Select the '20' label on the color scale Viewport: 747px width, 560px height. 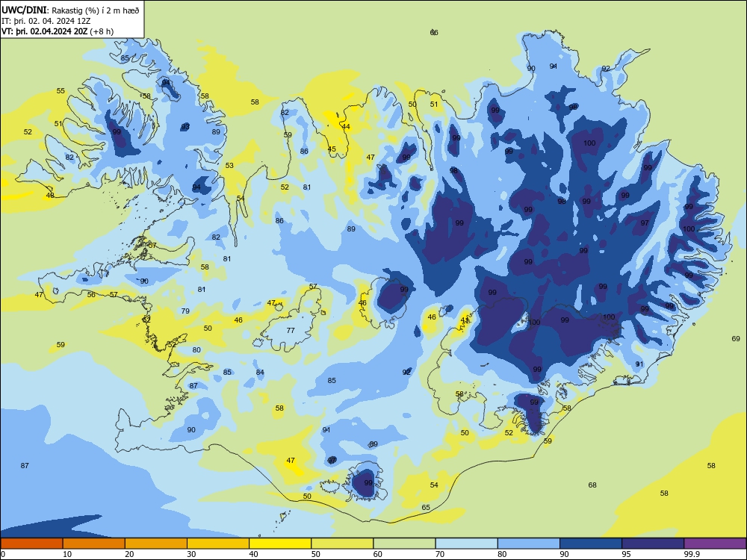tap(129, 554)
